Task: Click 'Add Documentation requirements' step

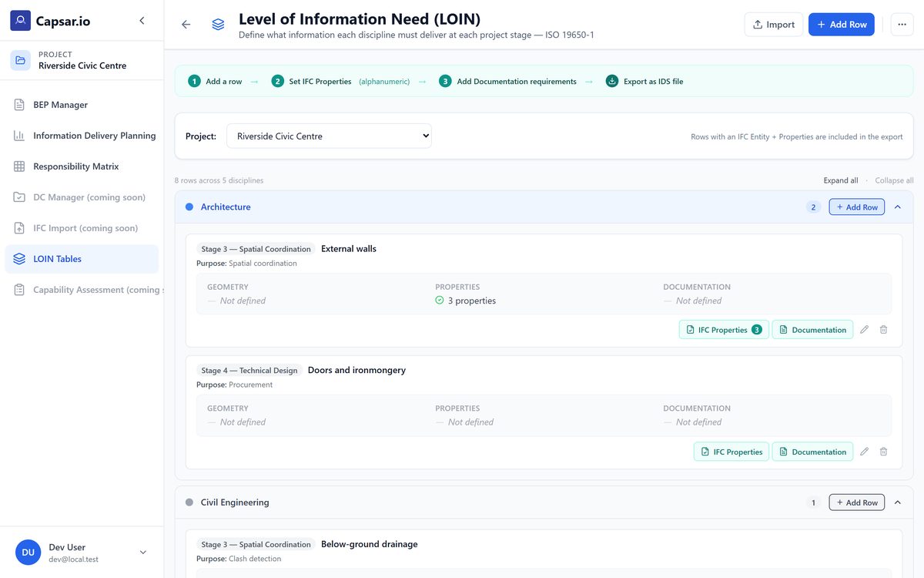Action: click(x=507, y=81)
